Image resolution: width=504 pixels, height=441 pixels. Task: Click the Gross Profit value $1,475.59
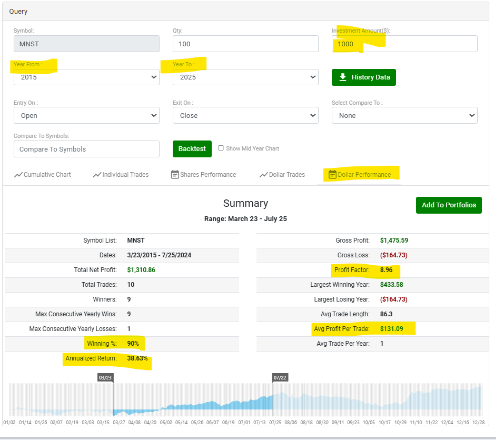click(x=394, y=240)
